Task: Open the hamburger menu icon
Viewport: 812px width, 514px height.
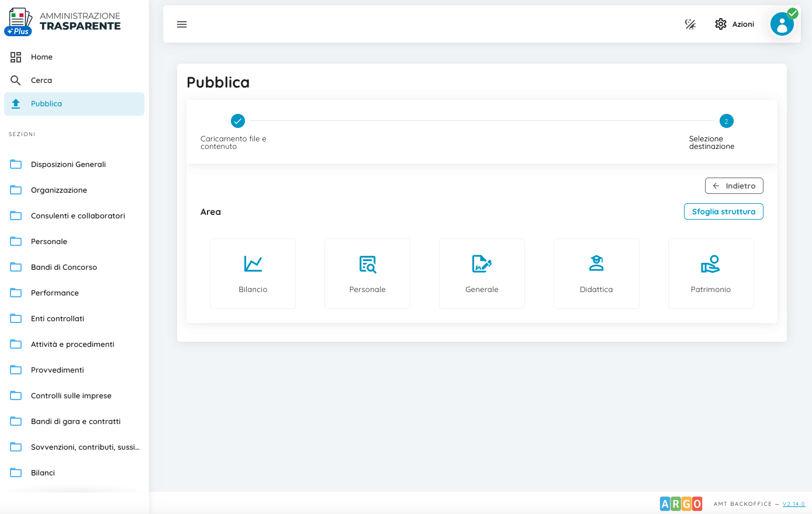Action: [182, 25]
